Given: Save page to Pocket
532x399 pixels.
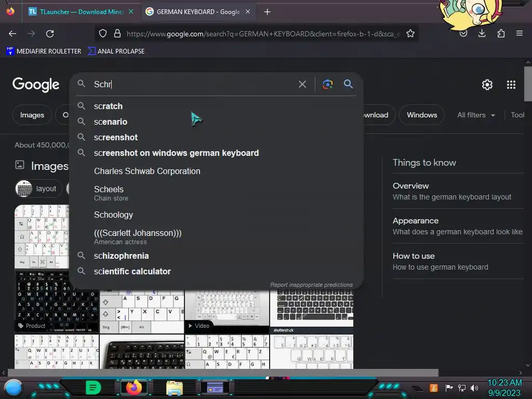Looking at the screenshot, I should point(463,34).
